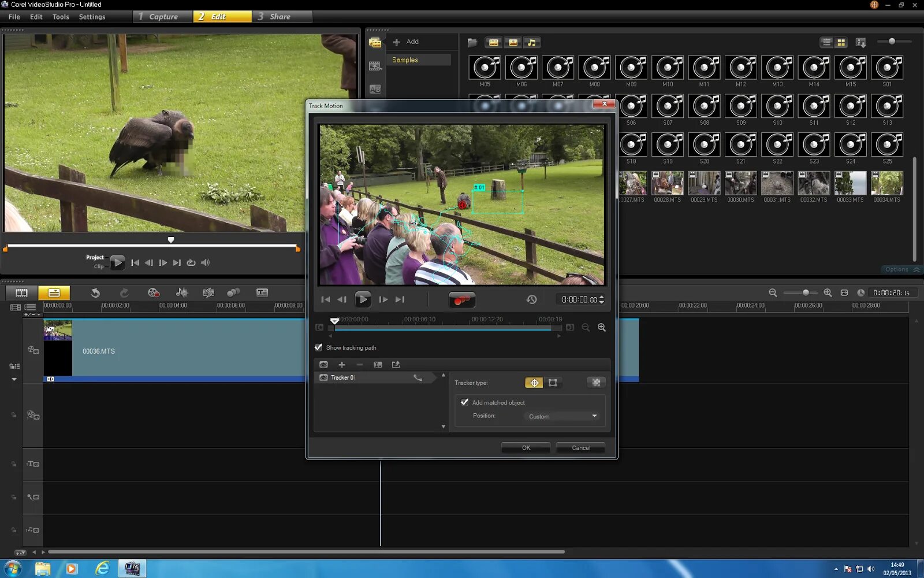Click the rename tracker icon
The image size is (924, 578).
click(x=378, y=365)
